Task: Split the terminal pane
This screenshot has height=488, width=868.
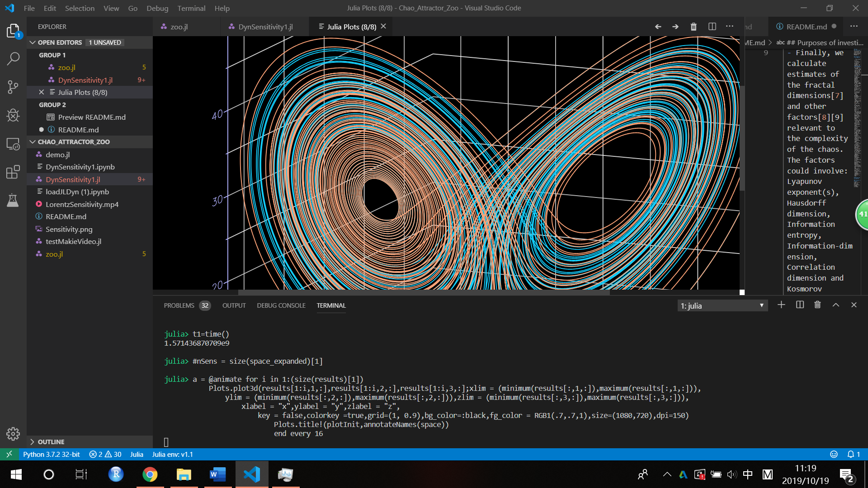Action: pyautogui.click(x=800, y=305)
